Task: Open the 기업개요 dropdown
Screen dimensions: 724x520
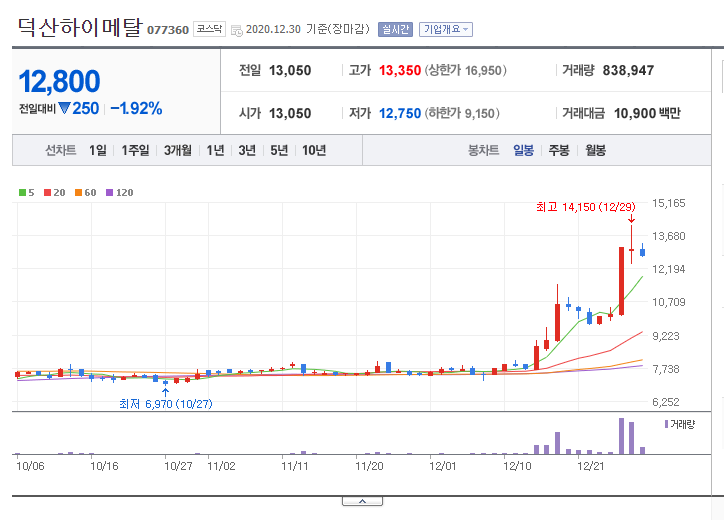Action: click(446, 29)
